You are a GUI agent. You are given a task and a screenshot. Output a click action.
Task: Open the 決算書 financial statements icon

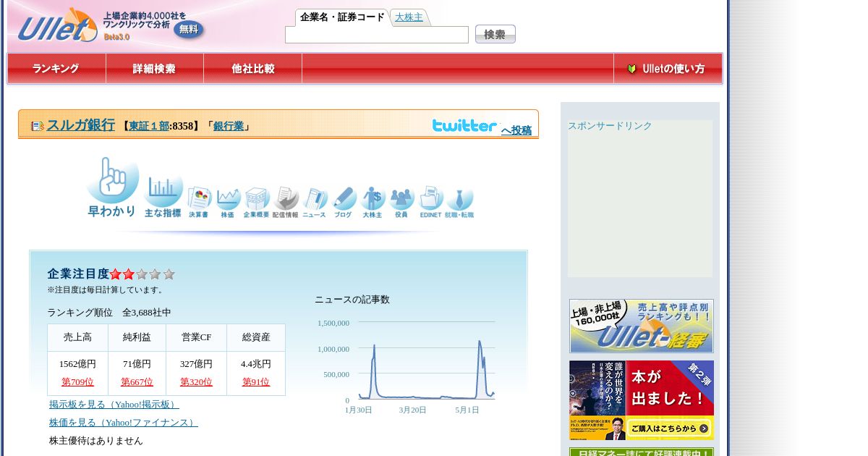pos(199,202)
